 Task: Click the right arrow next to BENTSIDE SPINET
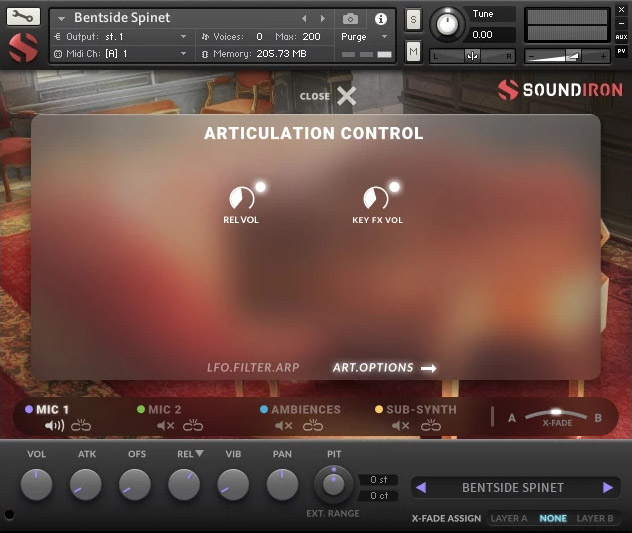pyautogui.click(x=607, y=488)
